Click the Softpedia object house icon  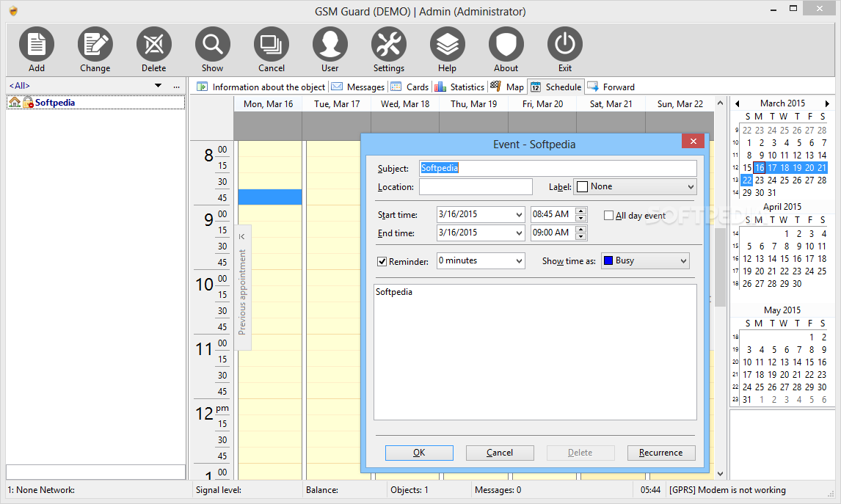(15, 103)
